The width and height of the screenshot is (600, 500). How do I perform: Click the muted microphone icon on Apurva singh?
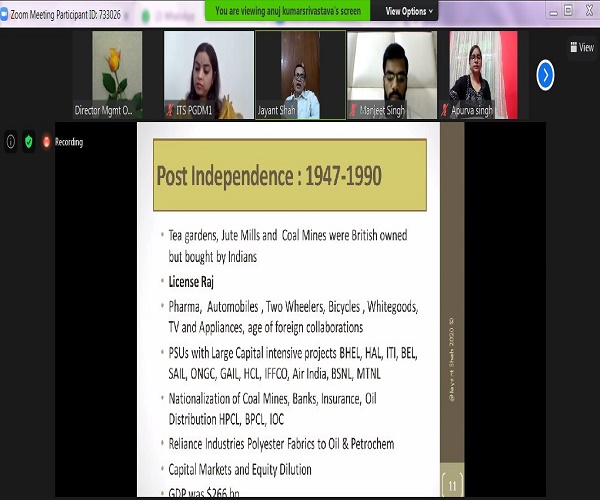[444, 111]
